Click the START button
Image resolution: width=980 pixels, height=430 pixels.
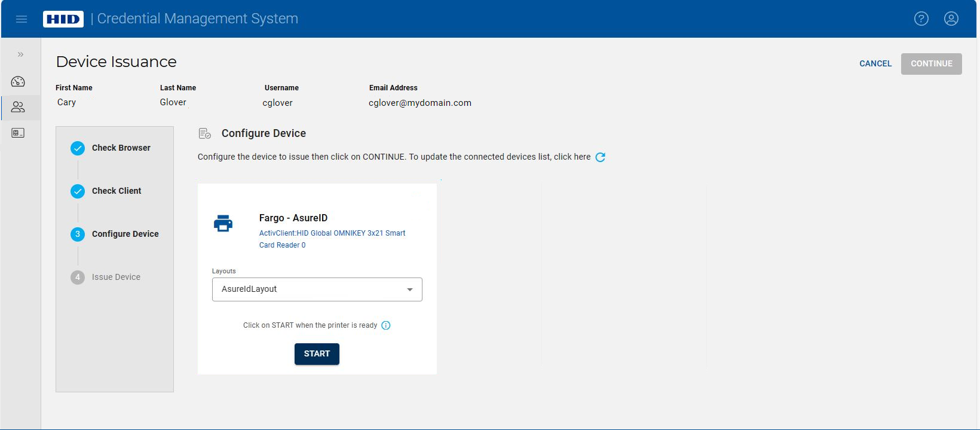317,354
